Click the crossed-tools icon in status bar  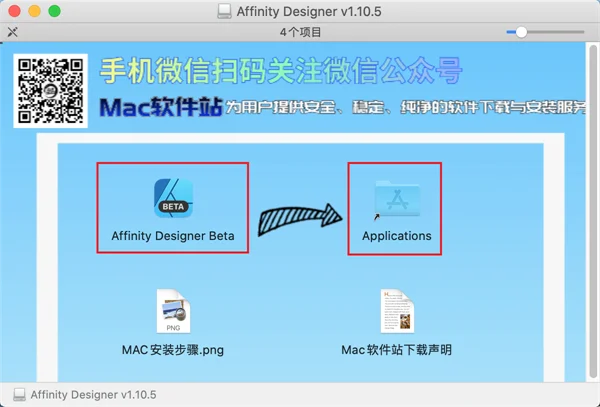coord(13,32)
